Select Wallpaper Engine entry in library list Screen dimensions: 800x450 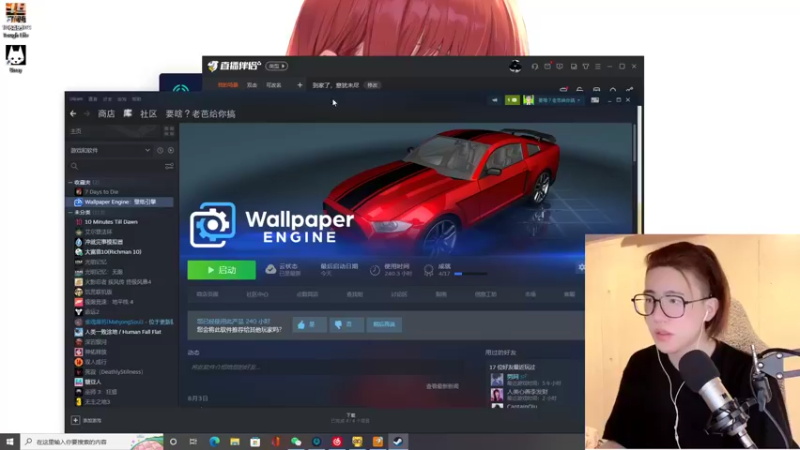(x=120, y=202)
